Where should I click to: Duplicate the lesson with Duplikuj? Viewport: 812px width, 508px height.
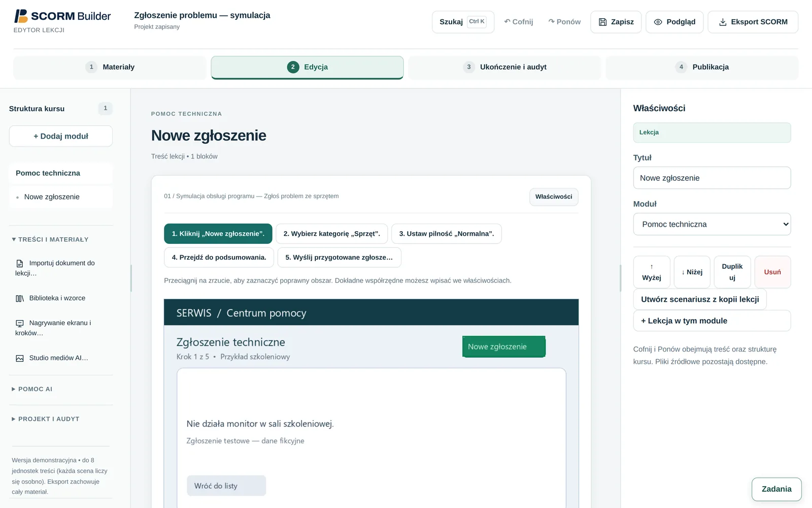[x=732, y=272]
